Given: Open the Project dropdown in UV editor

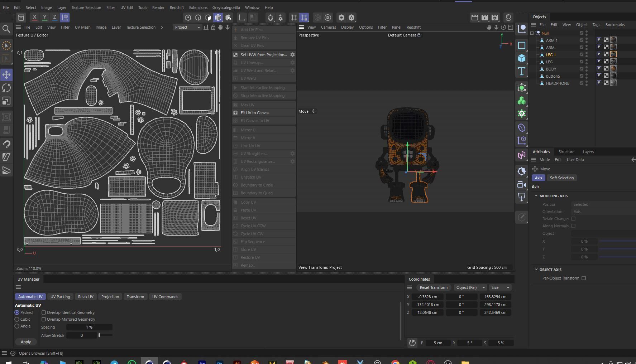Looking at the screenshot, I should pos(187,27).
